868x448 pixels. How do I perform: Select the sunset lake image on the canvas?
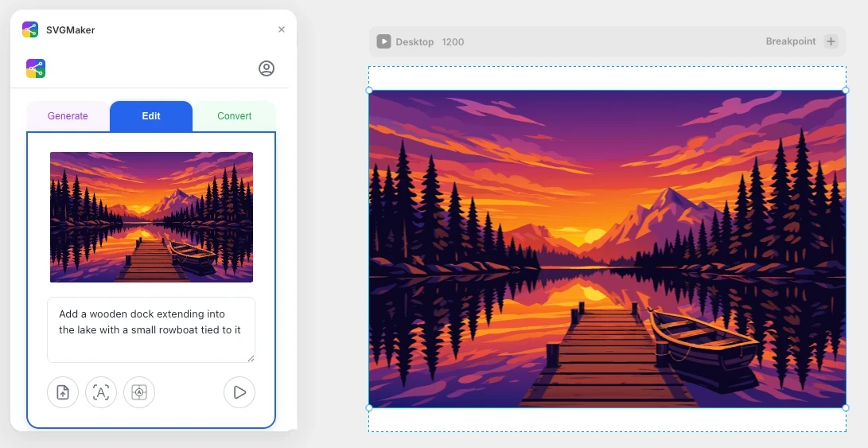coord(607,248)
